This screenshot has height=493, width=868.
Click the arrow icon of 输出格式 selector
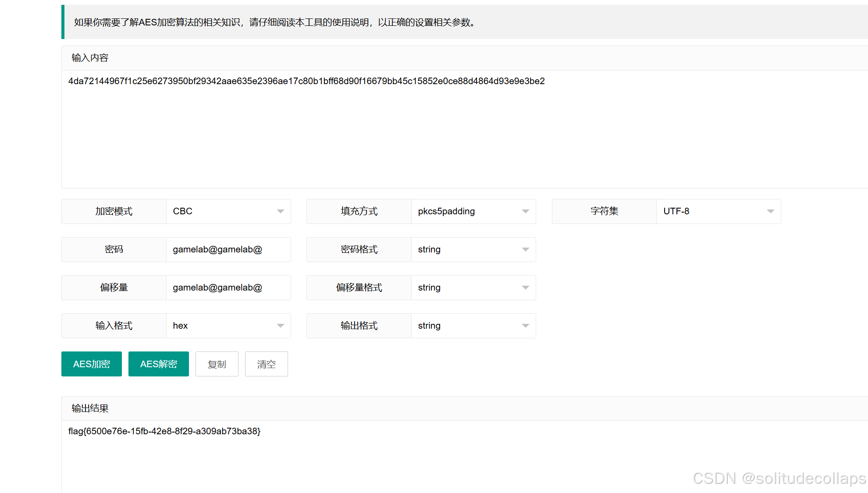[525, 326]
